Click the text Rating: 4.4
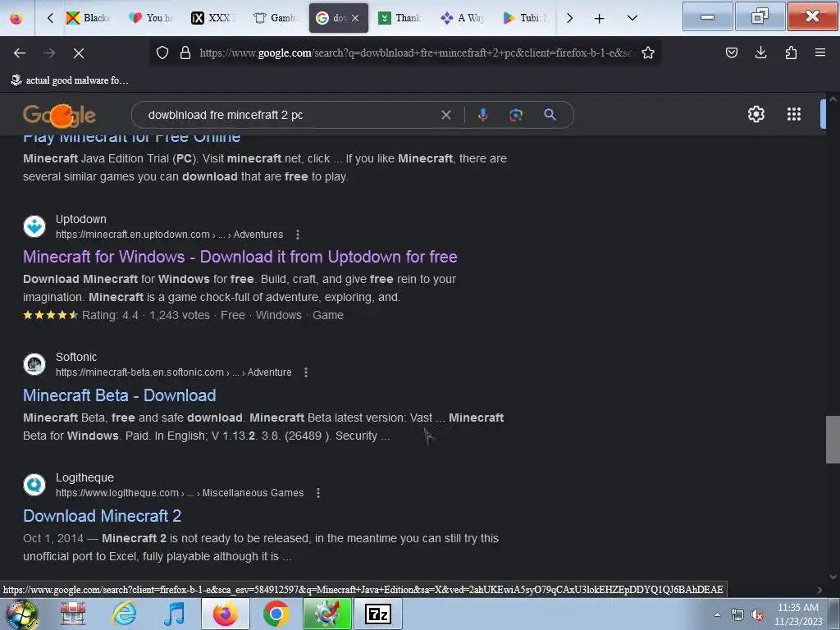This screenshot has width=840, height=630. pyautogui.click(x=110, y=315)
